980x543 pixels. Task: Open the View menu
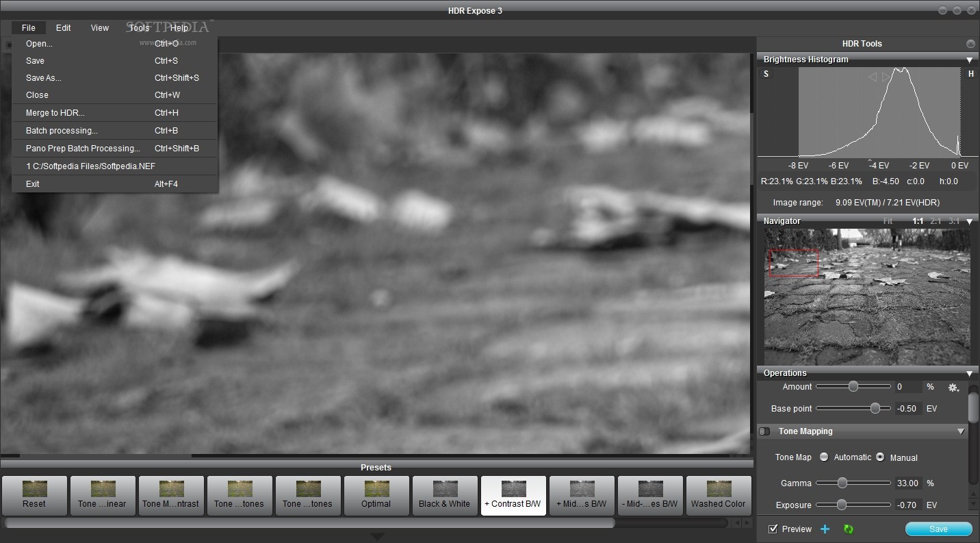coord(100,28)
